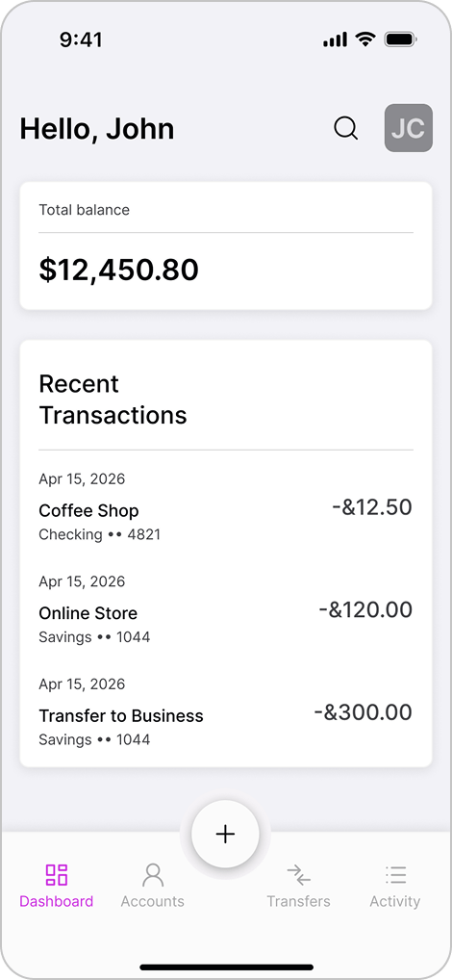
Task: Open the Accounts person icon
Action: [152, 875]
